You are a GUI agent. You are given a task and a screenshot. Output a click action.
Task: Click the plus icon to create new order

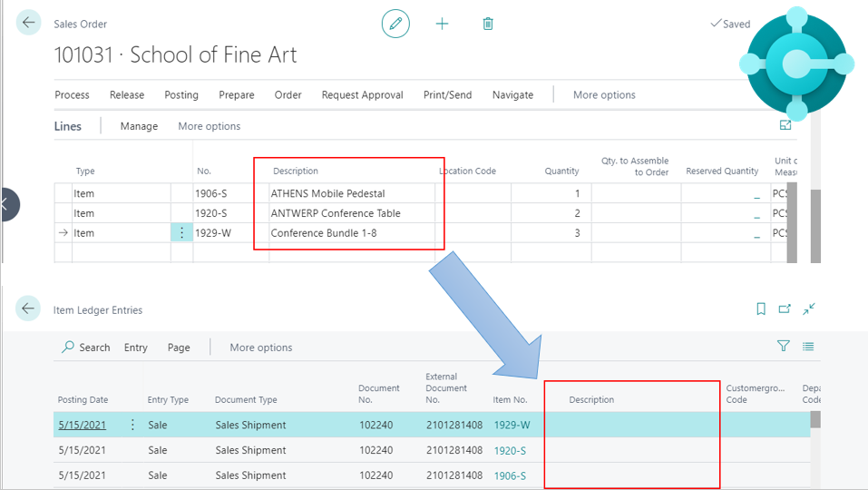pos(442,24)
